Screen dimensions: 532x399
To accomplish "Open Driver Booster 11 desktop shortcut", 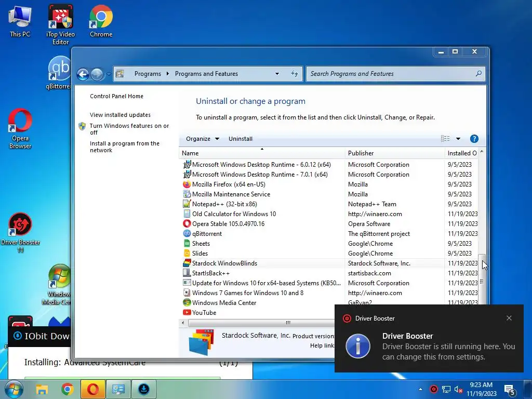I will tap(20, 233).
